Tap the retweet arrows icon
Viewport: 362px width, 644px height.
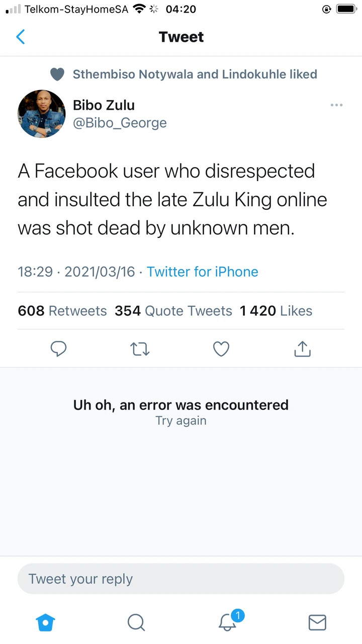click(140, 349)
